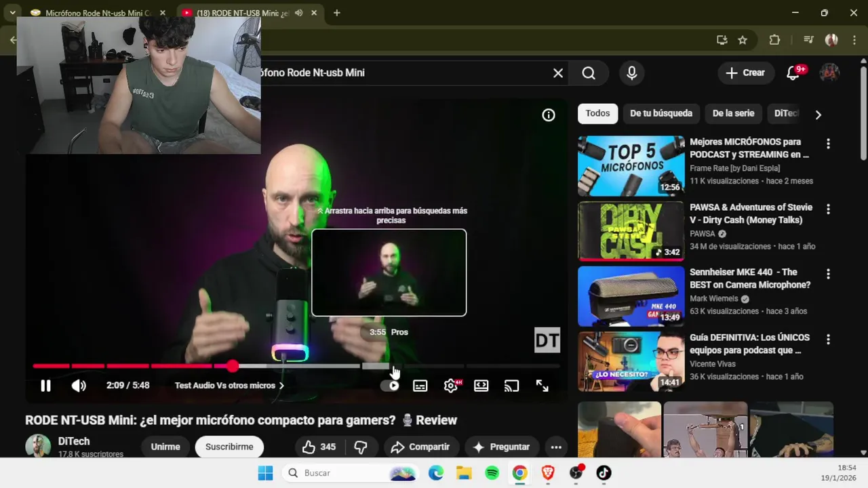Close the Micrófono Rode browser tab
Screen dimensions: 868x488
[x=163, y=13]
